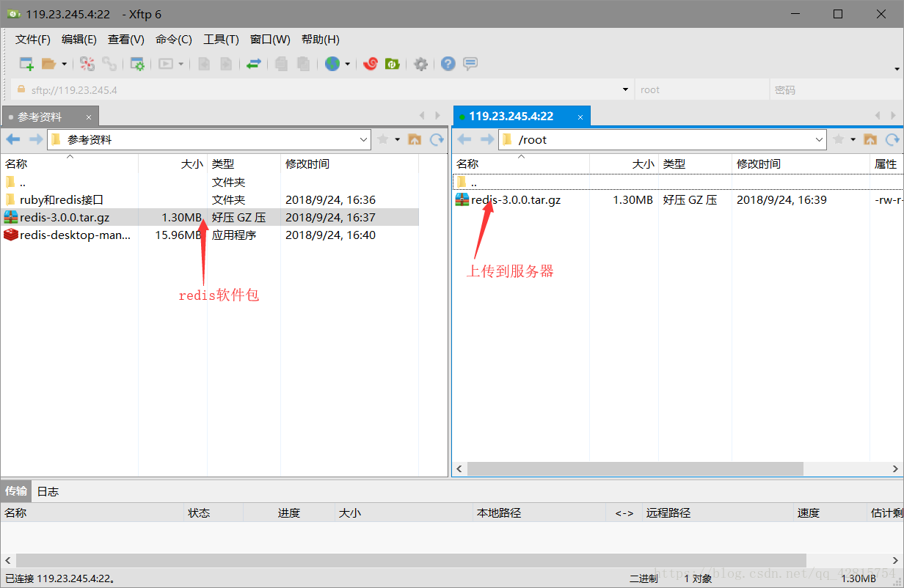Click the Disconnect toolbar icon
Viewport: 904px width, 588px height.
tap(87, 64)
